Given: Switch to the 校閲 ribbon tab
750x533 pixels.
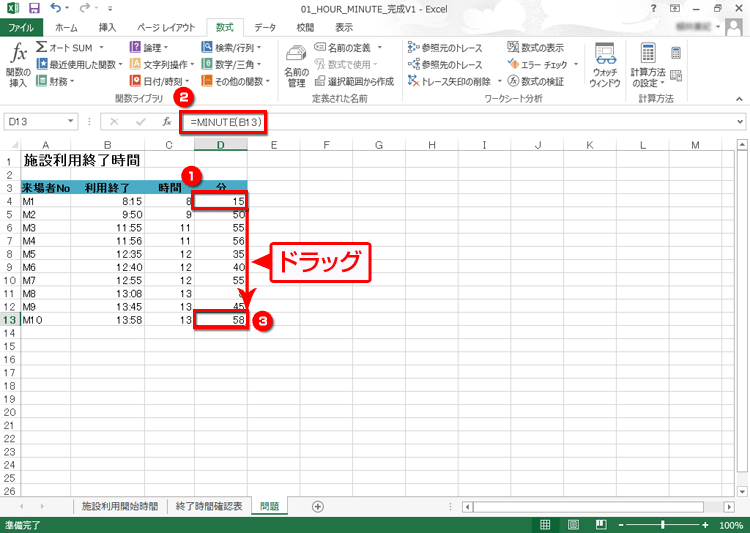Looking at the screenshot, I should pos(305,27).
